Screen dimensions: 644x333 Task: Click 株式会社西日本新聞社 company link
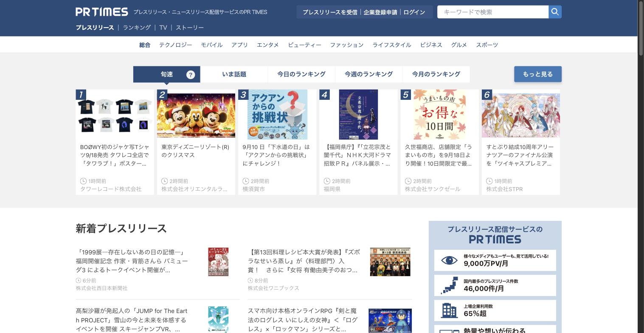[x=101, y=288]
